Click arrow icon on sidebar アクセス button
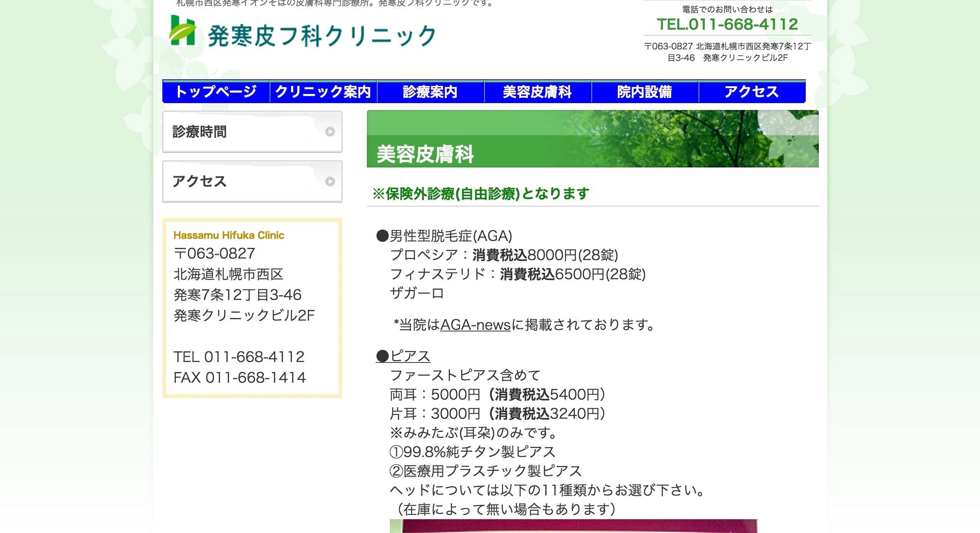 coord(330,182)
